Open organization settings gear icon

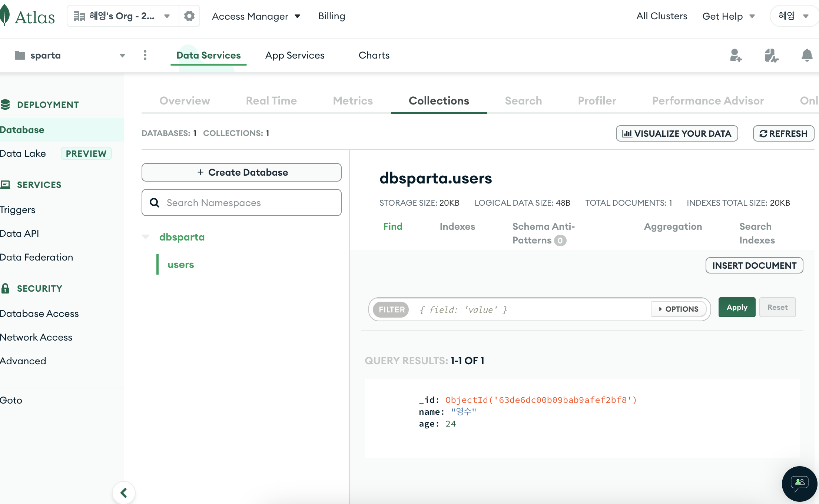pyautogui.click(x=189, y=16)
